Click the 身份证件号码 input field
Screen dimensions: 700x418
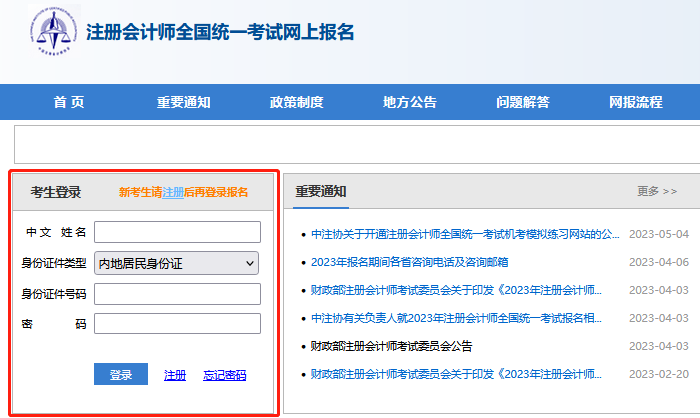coord(177,294)
